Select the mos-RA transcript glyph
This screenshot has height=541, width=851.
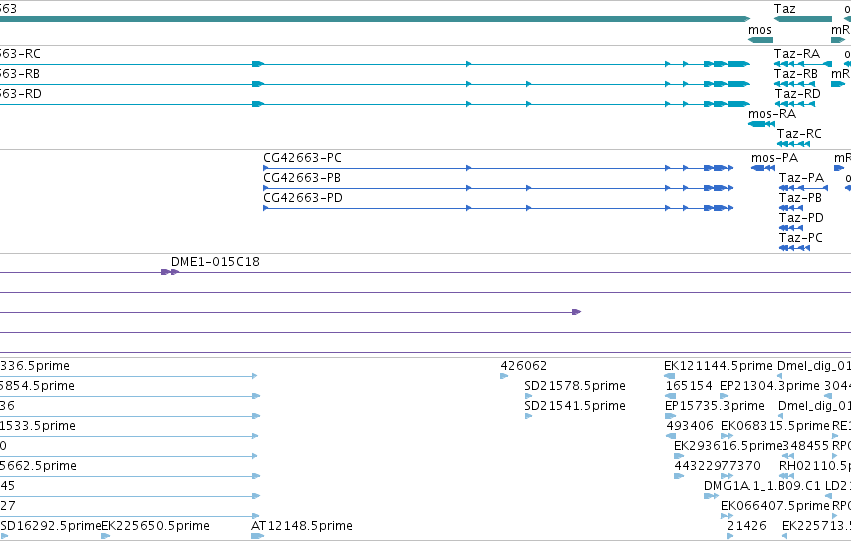click(761, 124)
